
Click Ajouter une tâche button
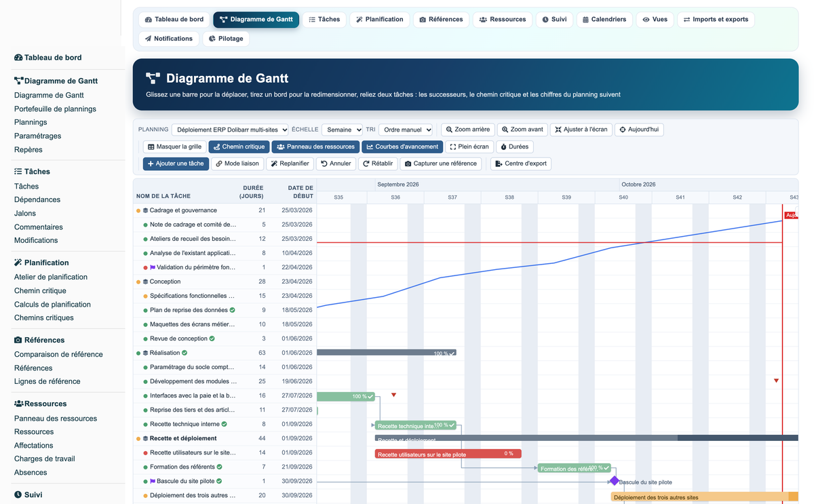pyautogui.click(x=176, y=163)
